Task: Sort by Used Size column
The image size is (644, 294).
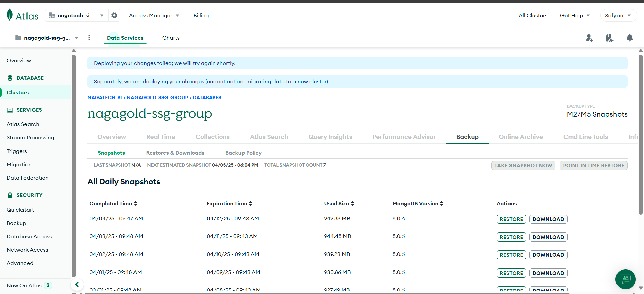Action: pos(352,203)
